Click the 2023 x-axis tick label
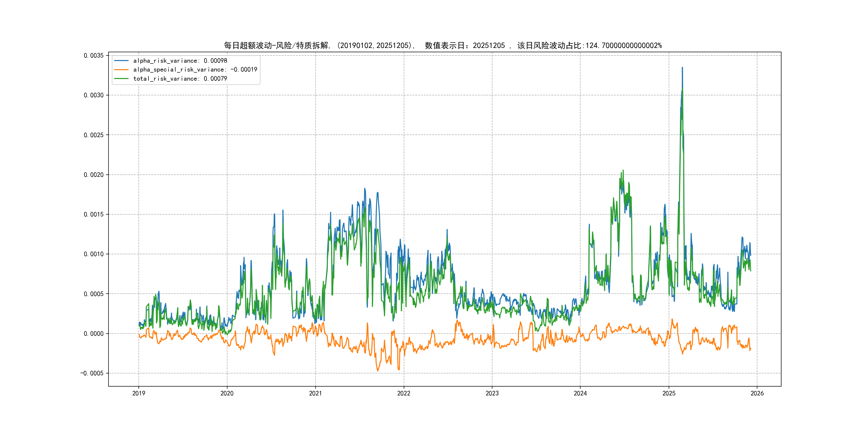Image resolution: width=868 pixels, height=434 pixels. [x=492, y=393]
